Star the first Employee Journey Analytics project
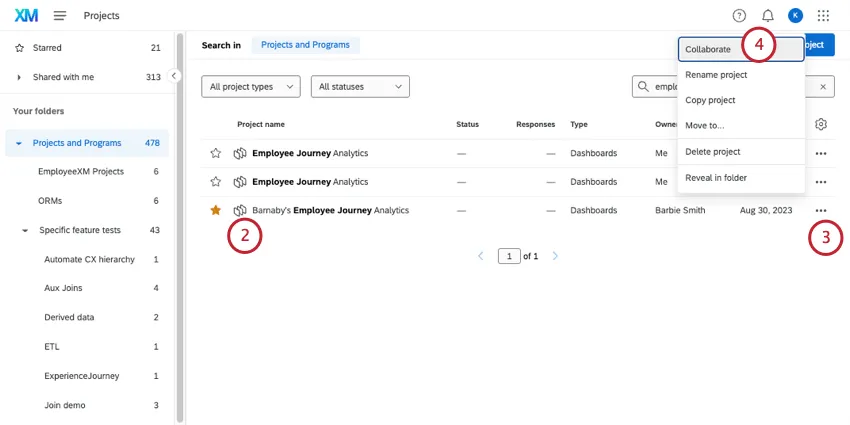Screen dimensions: 850x425 [x=215, y=153]
